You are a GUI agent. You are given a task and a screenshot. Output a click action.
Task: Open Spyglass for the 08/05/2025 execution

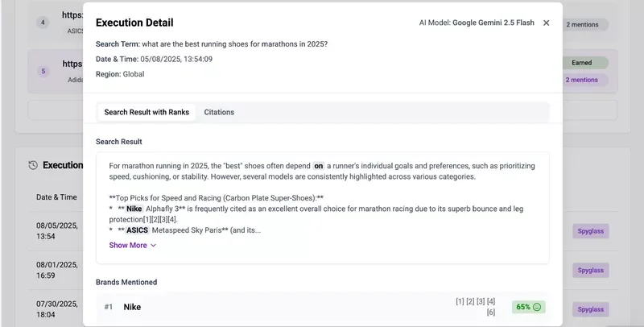click(590, 231)
